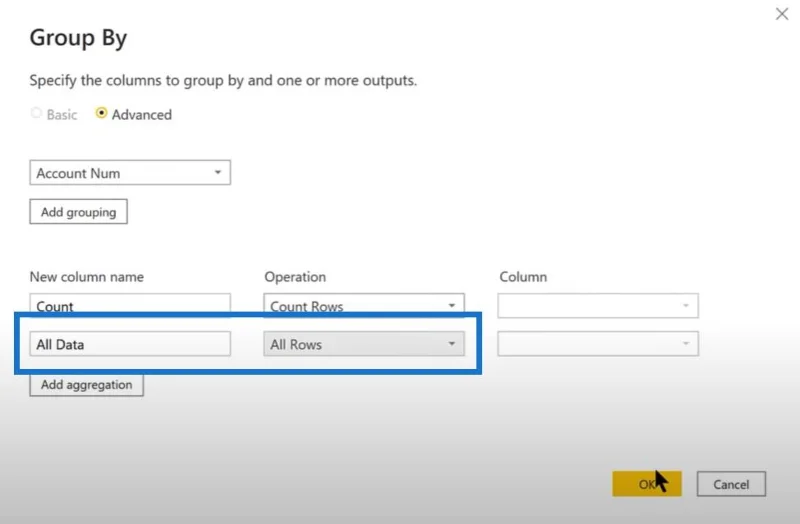Viewport: 800px width, 524px height.
Task: Click the Cancel button
Action: tap(731, 484)
